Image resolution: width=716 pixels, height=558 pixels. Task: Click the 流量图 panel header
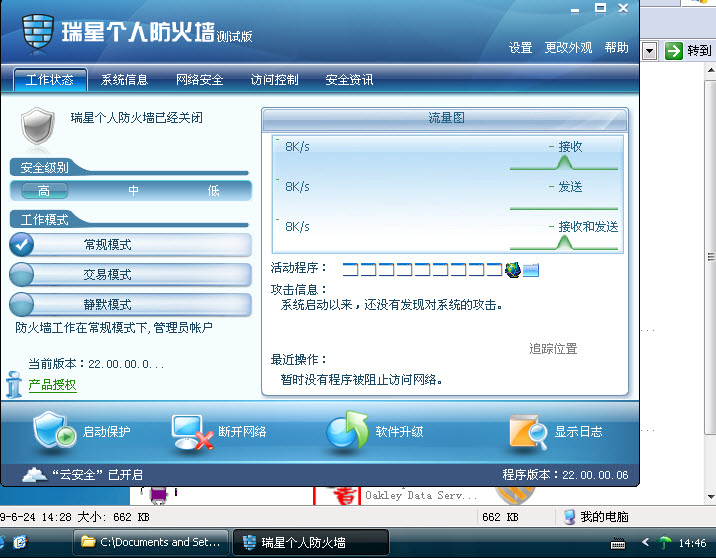445,119
